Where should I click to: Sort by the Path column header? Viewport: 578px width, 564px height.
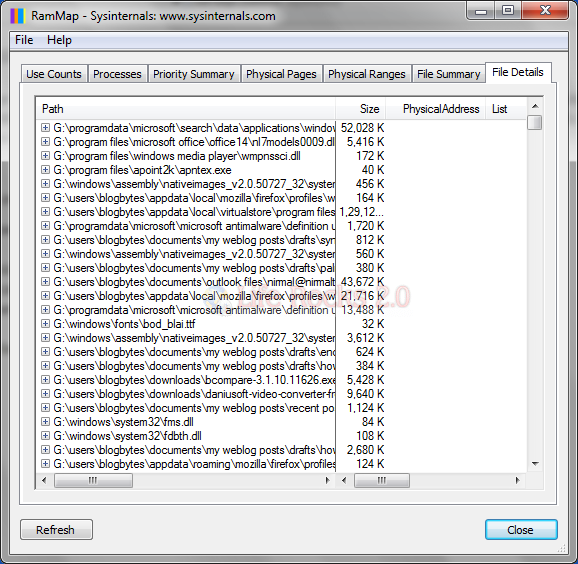[186, 109]
